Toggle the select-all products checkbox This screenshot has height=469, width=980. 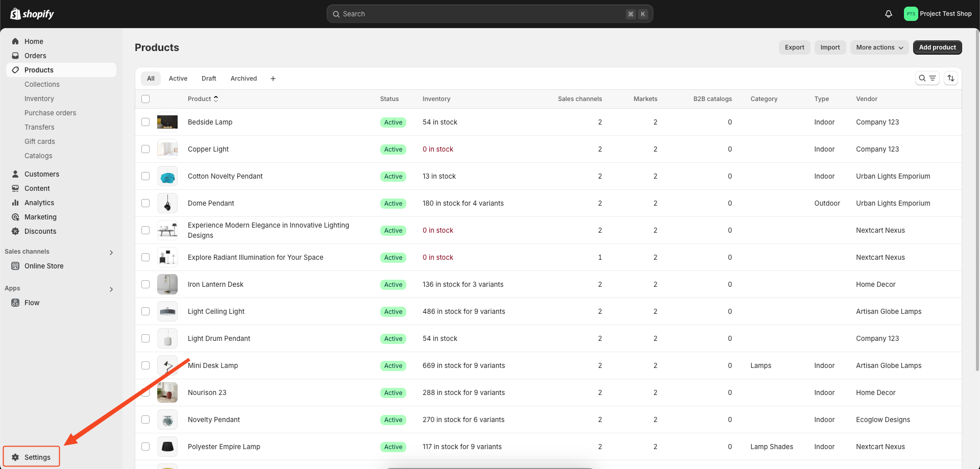tap(145, 98)
